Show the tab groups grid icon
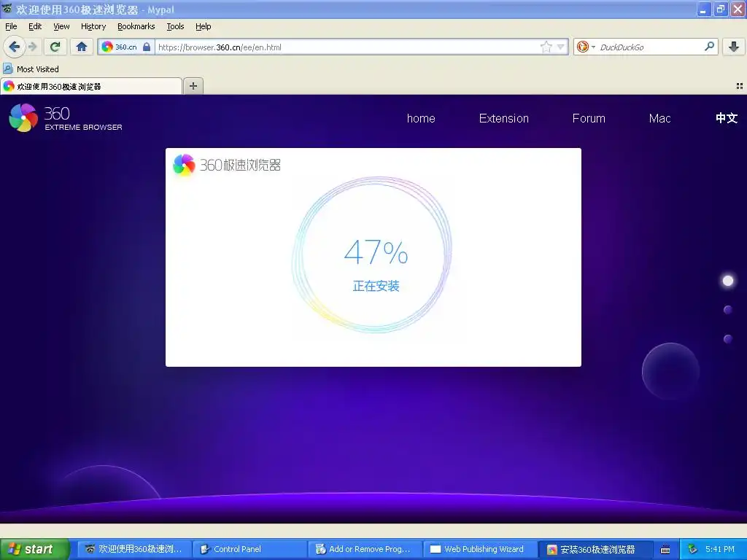The width and height of the screenshot is (747, 560). pyautogui.click(x=740, y=86)
